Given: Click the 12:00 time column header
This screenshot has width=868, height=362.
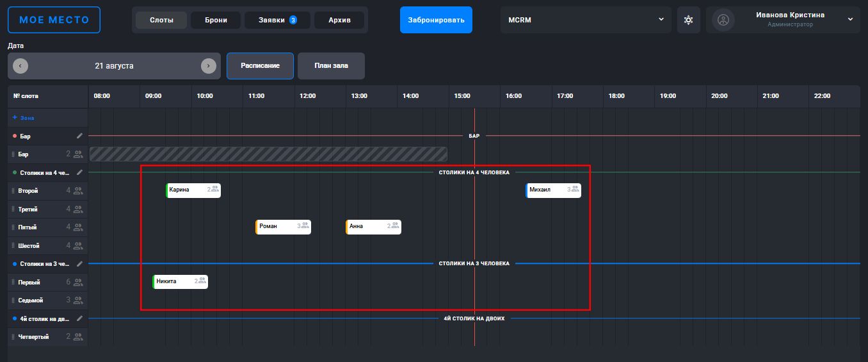Looking at the screenshot, I should (x=308, y=96).
